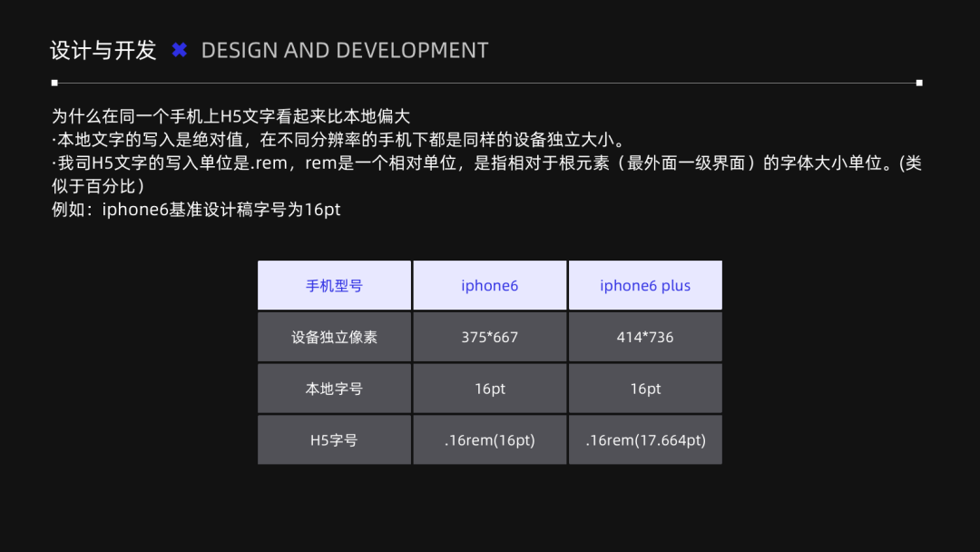Click the right square end of divider line
The width and height of the screenshot is (980, 552).
(x=919, y=83)
